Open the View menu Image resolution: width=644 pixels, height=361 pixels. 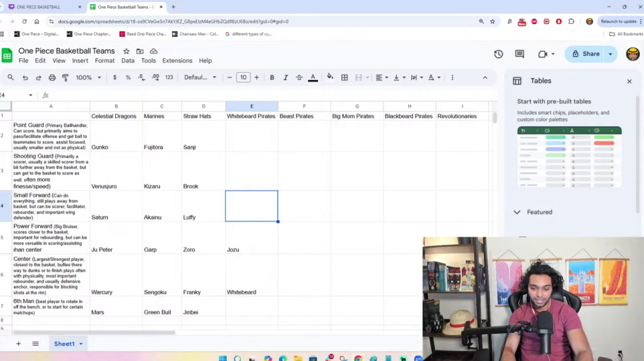pos(59,61)
